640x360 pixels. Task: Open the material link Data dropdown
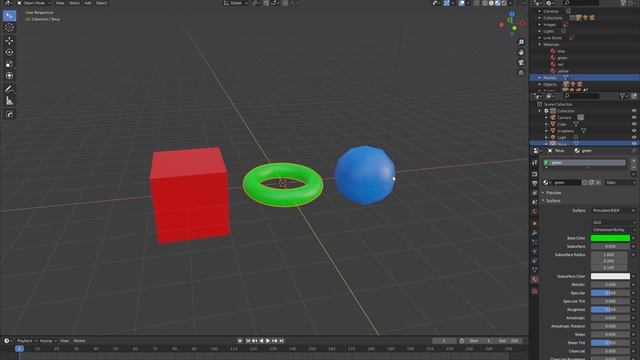pos(620,182)
